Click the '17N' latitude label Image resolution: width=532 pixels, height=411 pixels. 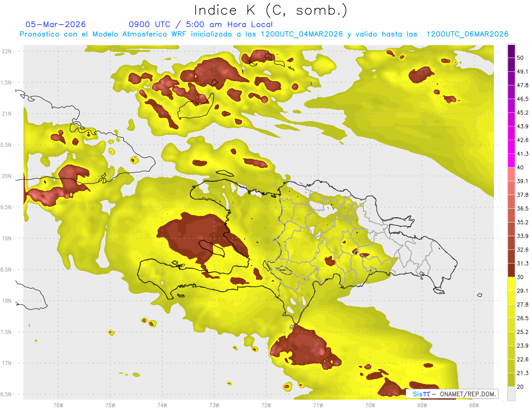coord(7,364)
